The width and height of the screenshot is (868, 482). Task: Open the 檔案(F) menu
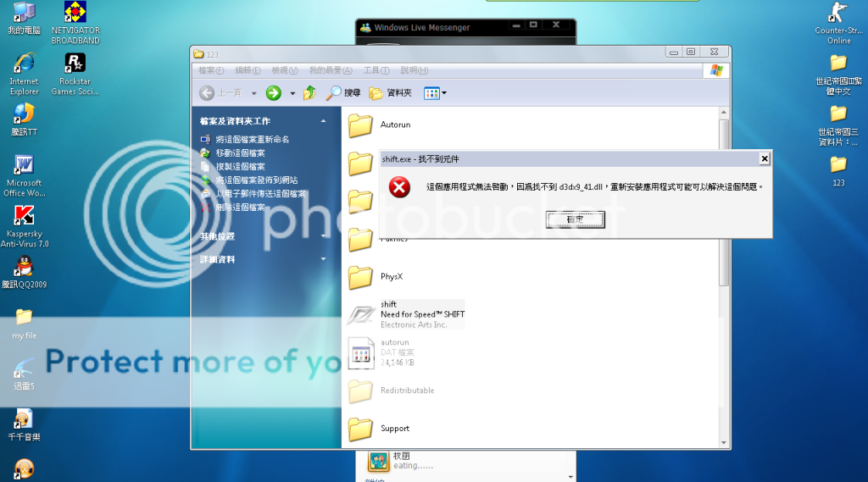pos(211,70)
